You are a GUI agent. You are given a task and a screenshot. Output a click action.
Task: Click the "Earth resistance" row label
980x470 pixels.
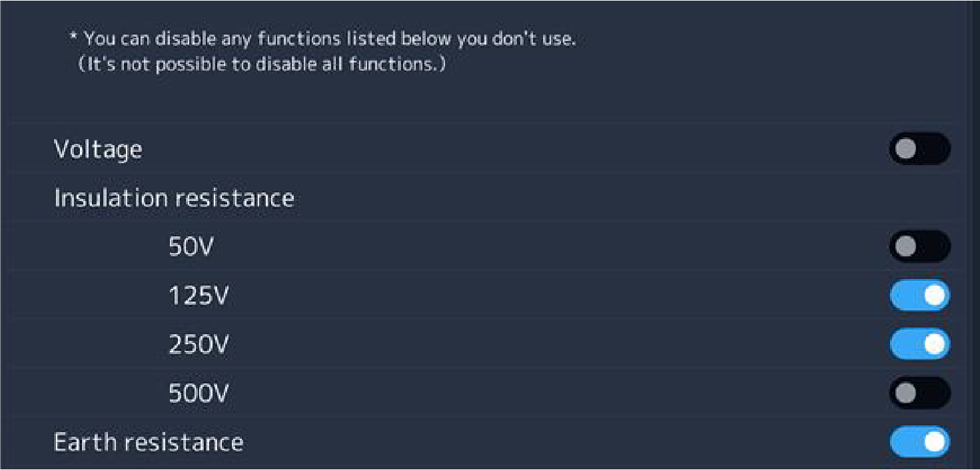coord(149,442)
